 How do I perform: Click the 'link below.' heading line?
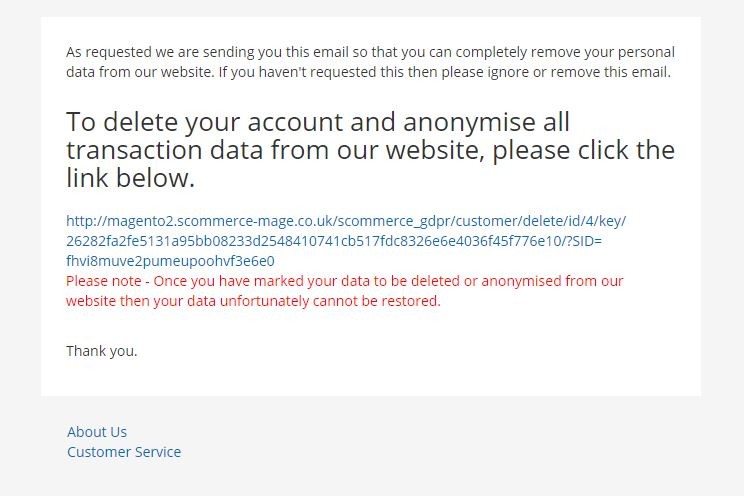(130, 178)
